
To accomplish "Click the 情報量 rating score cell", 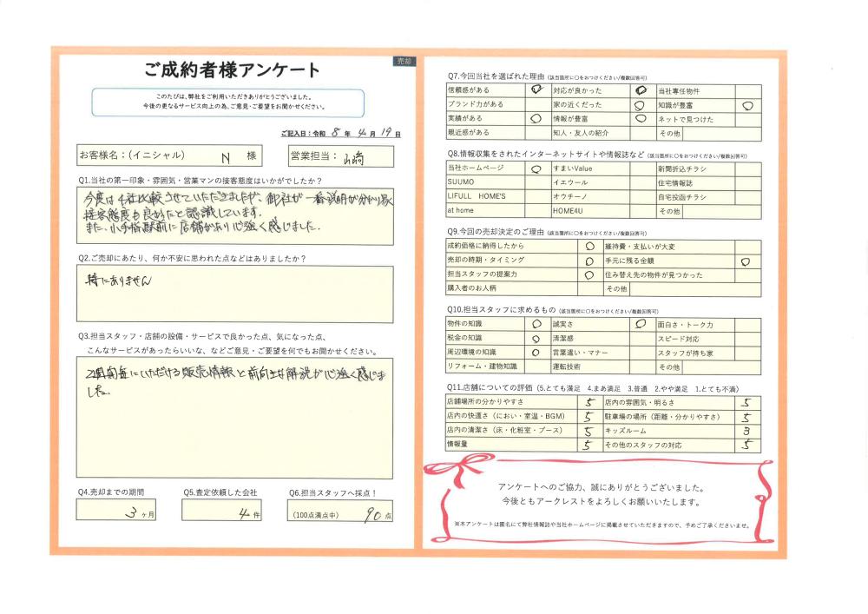I will coord(588,444).
